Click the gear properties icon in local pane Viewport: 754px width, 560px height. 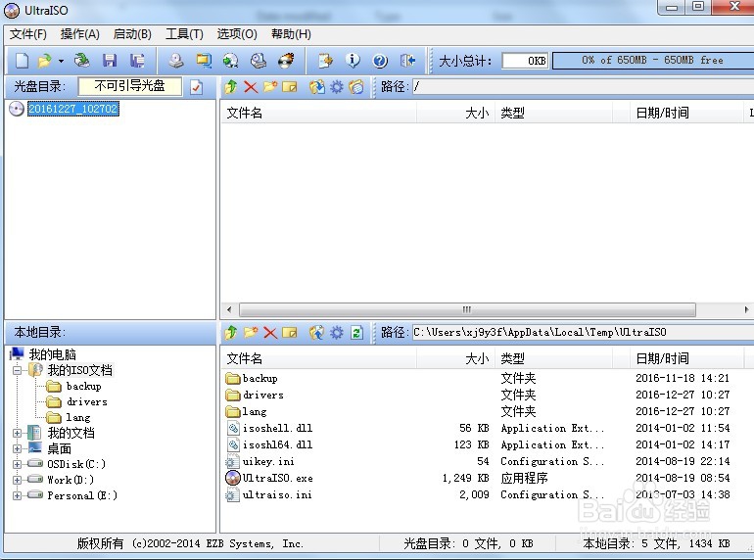(x=337, y=332)
